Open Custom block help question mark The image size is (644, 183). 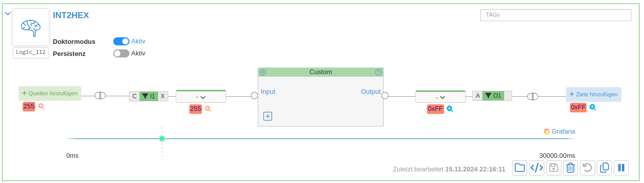379,72
